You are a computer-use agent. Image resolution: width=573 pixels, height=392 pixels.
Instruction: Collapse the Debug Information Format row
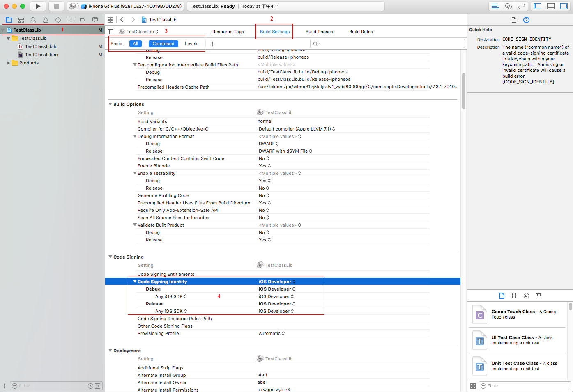click(135, 136)
